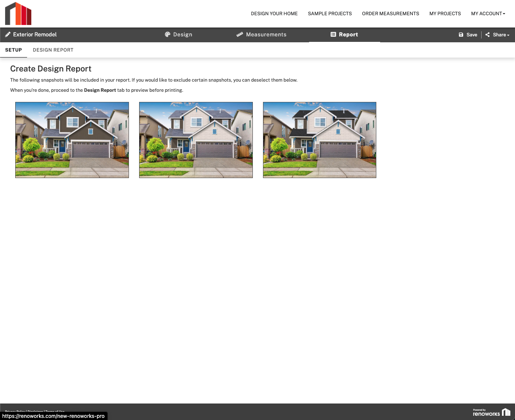
Task: Deselect the black-roof house snapshot
Action: (x=319, y=140)
